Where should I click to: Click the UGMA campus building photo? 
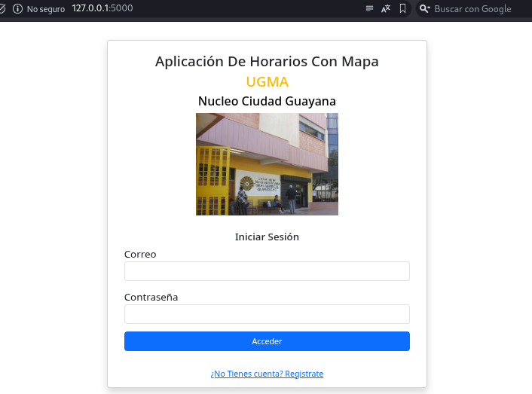(267, 164)
